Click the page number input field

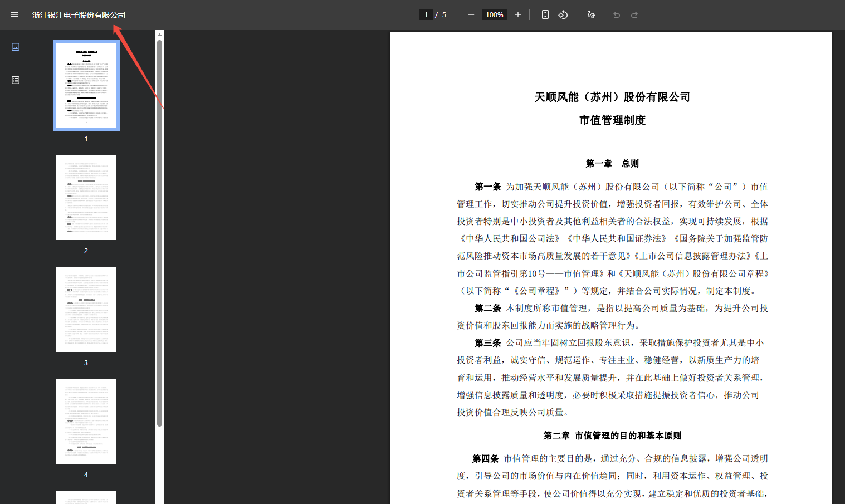pos(426,15)
